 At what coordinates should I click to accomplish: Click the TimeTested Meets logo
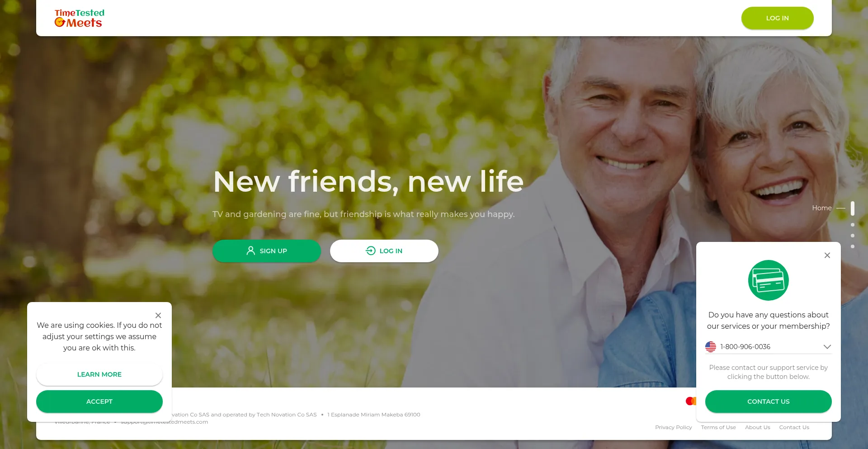pyautogui.click(x=80, y=18)
